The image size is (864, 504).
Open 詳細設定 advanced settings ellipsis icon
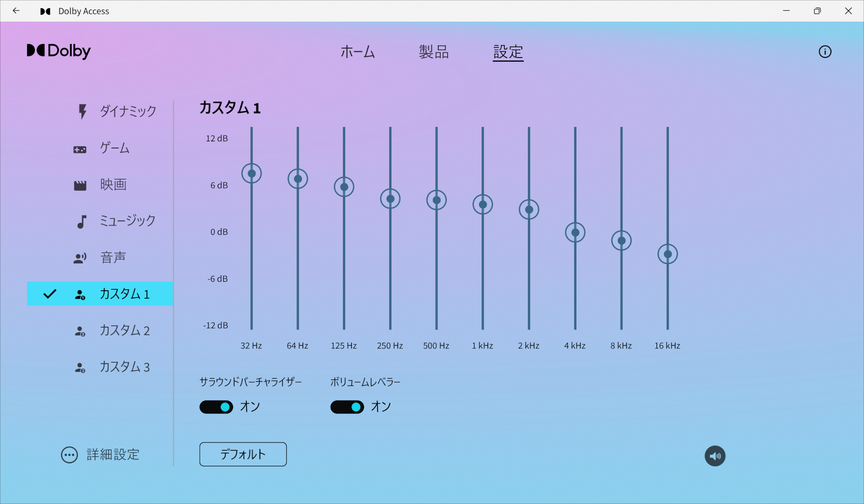(x=69, y=455)
